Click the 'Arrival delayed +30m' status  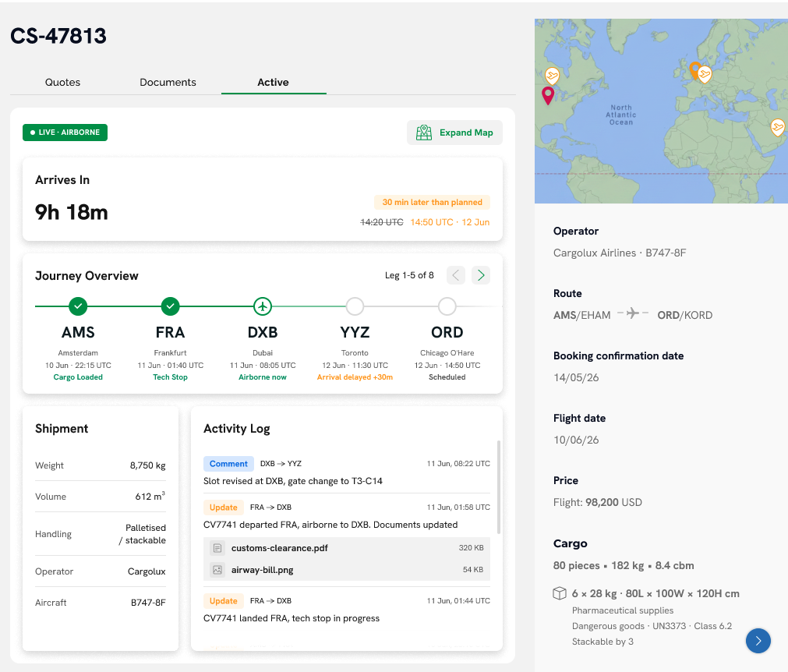[x=355, y=377]
